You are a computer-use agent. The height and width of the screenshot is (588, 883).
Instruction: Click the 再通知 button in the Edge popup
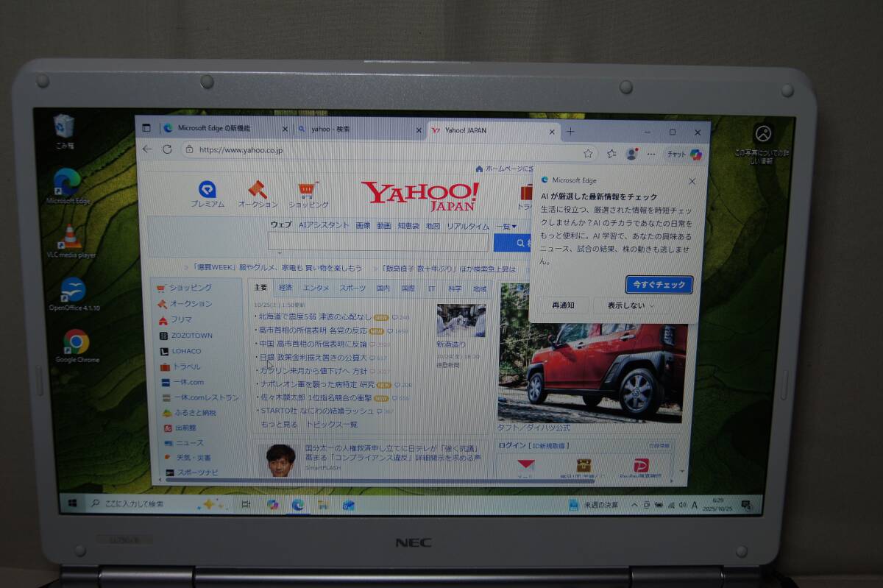tap(564, 305)
